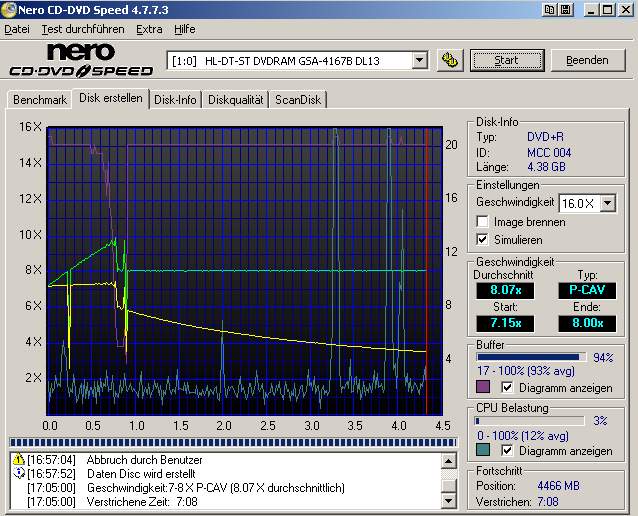Click the P-CAV type value
This screenshot has height=516, width=638.
point(587,290)
